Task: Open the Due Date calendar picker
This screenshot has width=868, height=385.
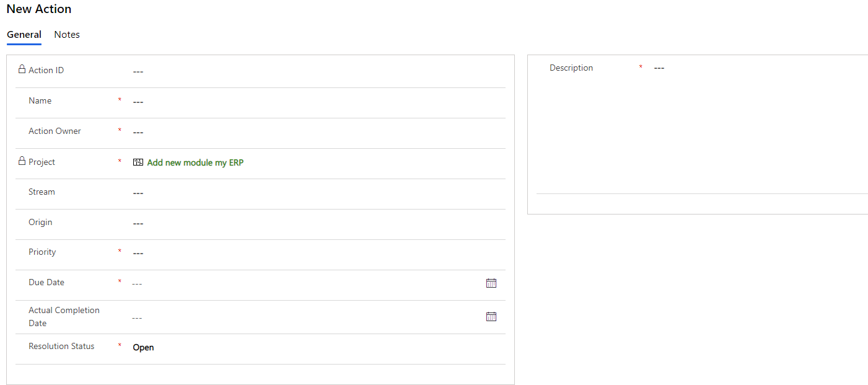Action: click(x=491, y=283)
